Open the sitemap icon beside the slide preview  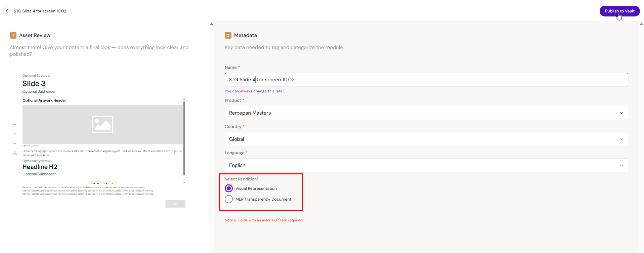14,153
